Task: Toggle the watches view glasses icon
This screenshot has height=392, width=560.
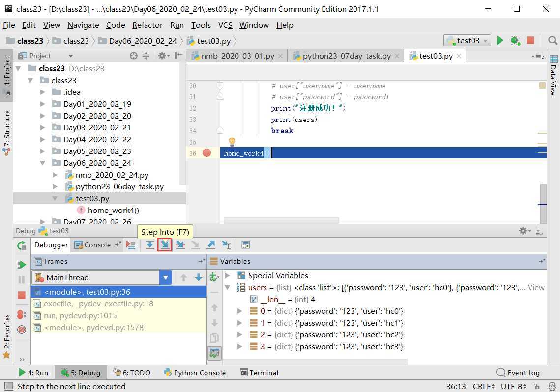Action: coord(214,353)
